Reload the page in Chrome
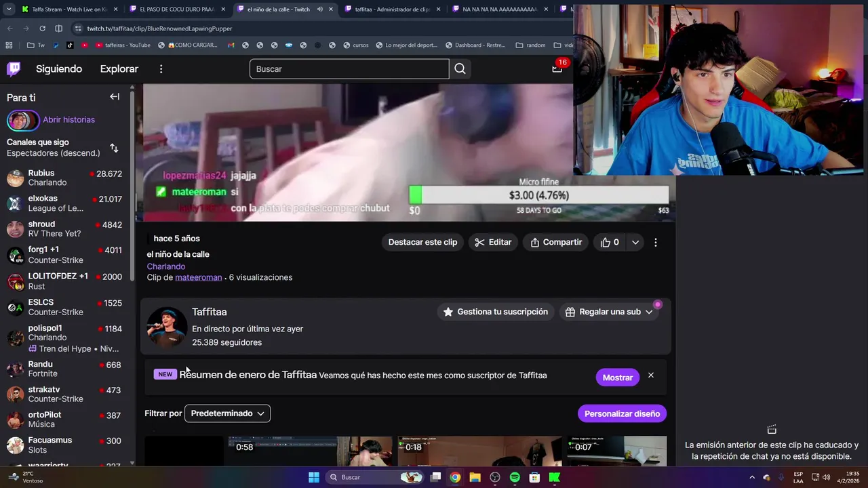This screenshot has width=868, height=488. tap(42, 28)
